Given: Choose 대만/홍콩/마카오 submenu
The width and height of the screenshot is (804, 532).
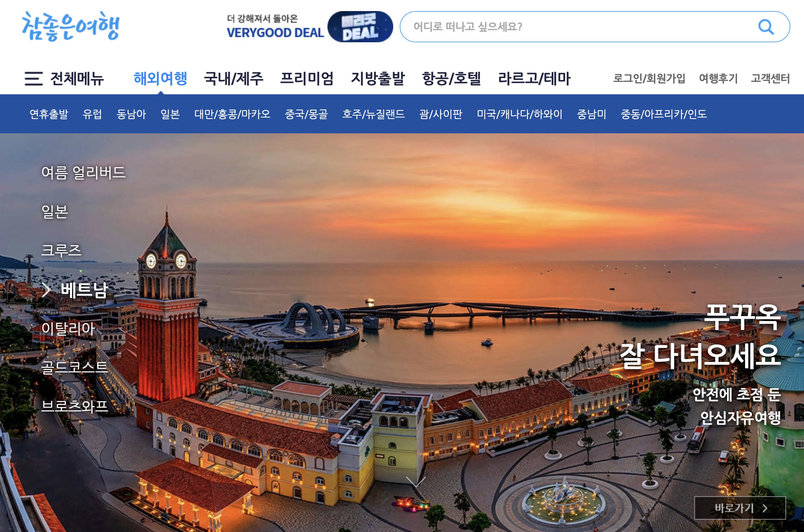Looking at the screenshot, I should (x=232, y=114).
